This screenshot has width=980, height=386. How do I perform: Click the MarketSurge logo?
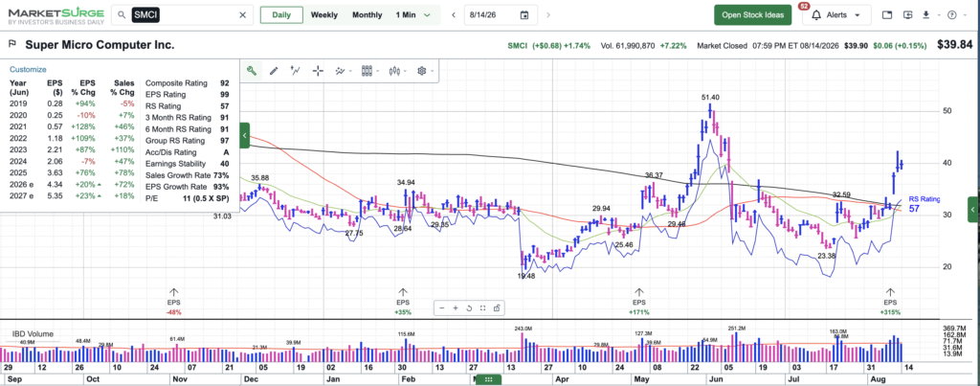pyautogui.click(x=56, y=15)
